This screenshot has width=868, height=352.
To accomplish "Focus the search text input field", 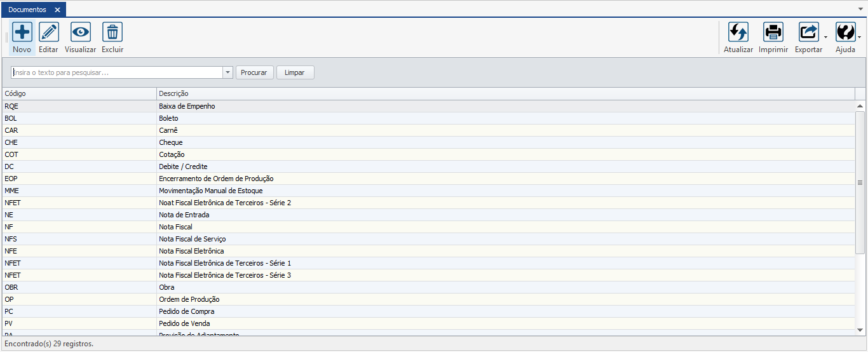I will [118, 73].
